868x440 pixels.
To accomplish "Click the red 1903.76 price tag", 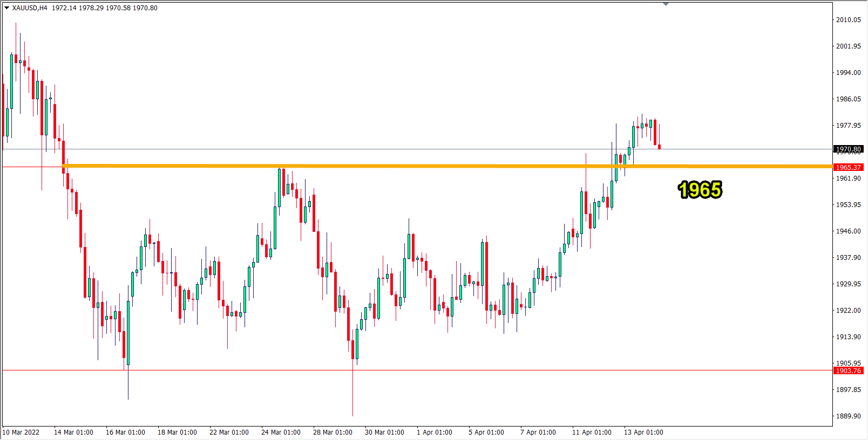I will coord(849,370).
